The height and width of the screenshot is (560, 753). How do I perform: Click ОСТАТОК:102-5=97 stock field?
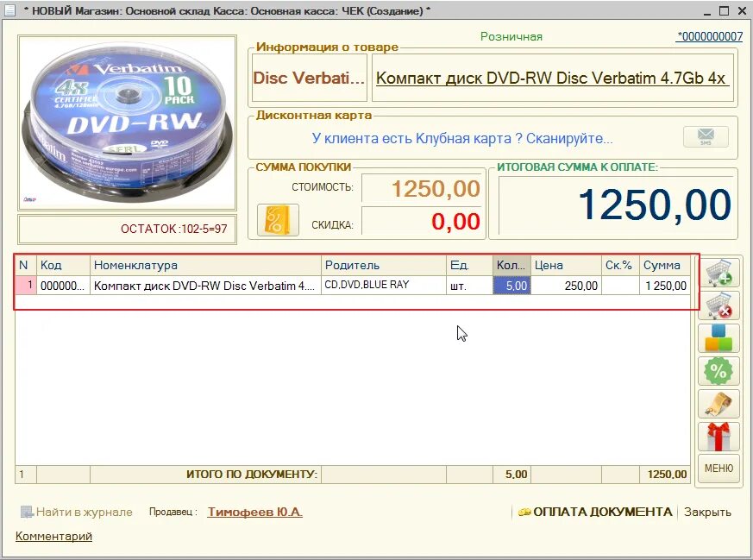128,230
